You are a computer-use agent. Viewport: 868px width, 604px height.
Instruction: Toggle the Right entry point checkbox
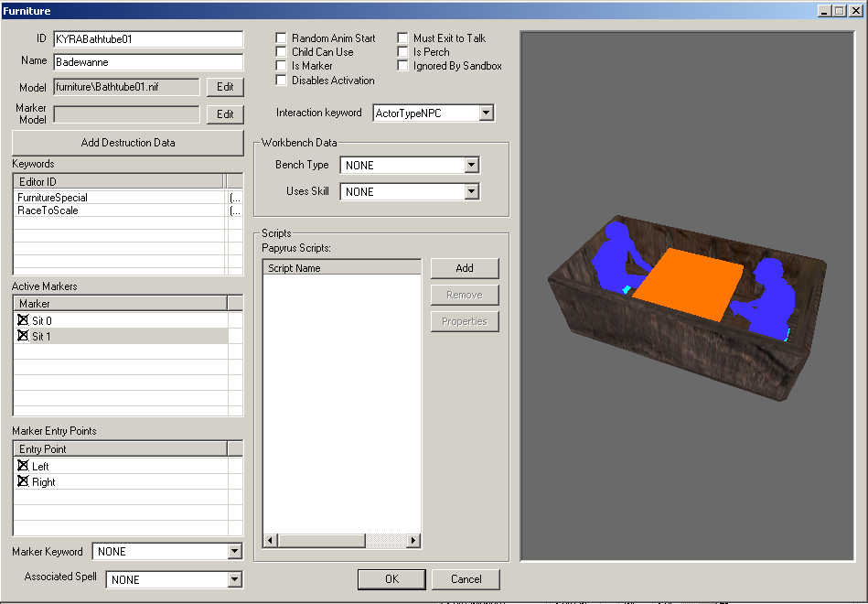[23, 481]
